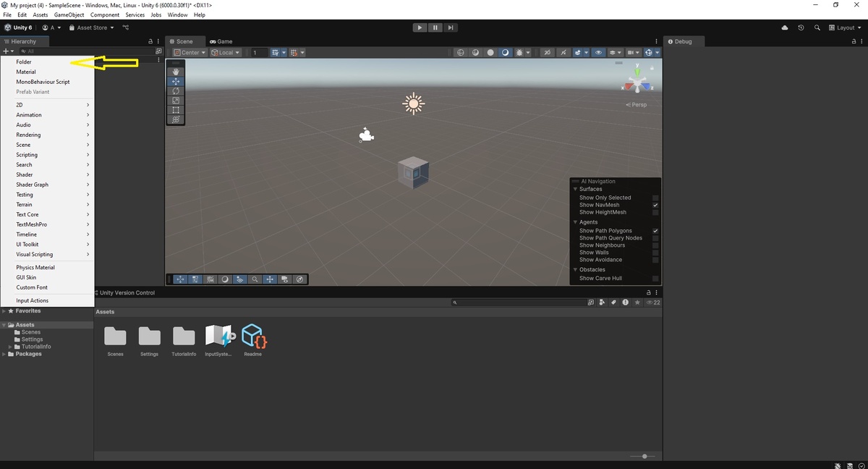Screen dimensions: 868x469
Task: Collapse the Agents section in AI Navigation
Action: tap(575, 222)
